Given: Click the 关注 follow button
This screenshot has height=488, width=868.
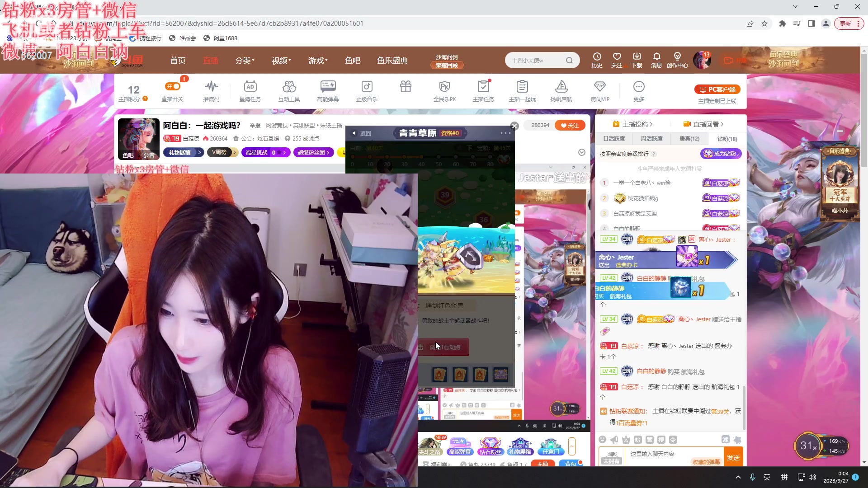Looking at the screenshot, I should click(570, 125).
